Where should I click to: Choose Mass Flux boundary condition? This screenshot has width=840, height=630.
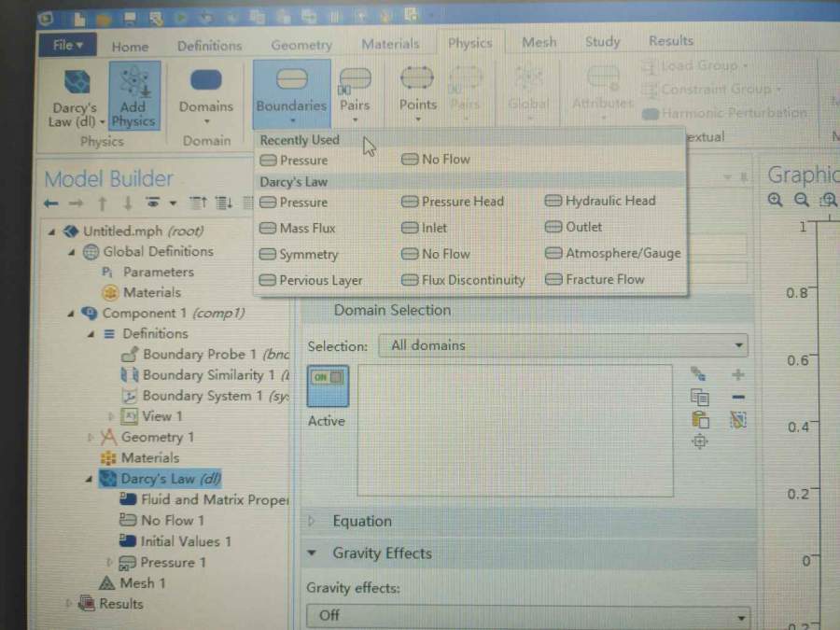coord(298,229)
